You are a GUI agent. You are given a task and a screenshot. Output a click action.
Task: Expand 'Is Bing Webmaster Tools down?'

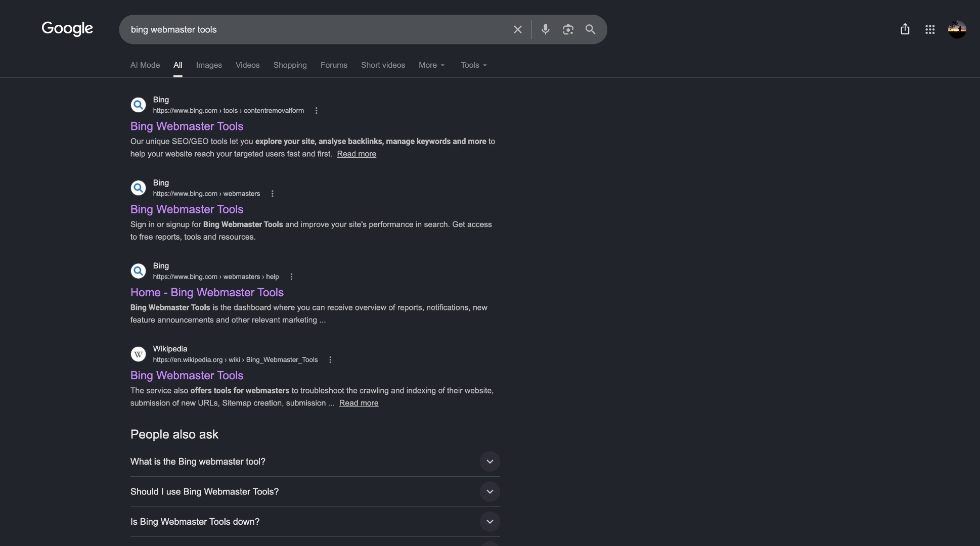[x=315, y=522]
